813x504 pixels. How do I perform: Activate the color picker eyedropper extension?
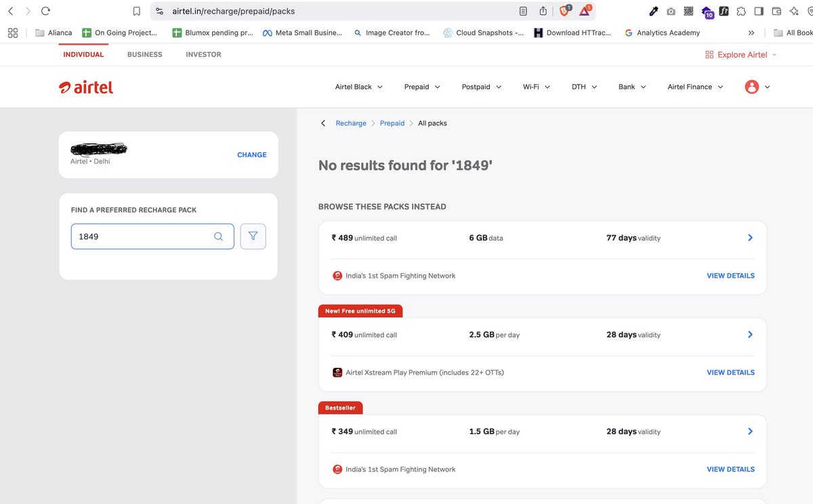click(653, 11)
